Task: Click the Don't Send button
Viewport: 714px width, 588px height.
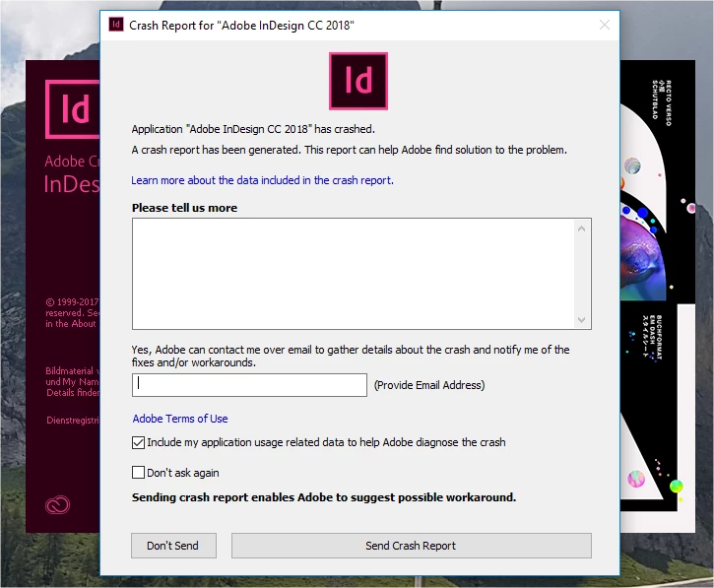Action: (x=173, y=546)
